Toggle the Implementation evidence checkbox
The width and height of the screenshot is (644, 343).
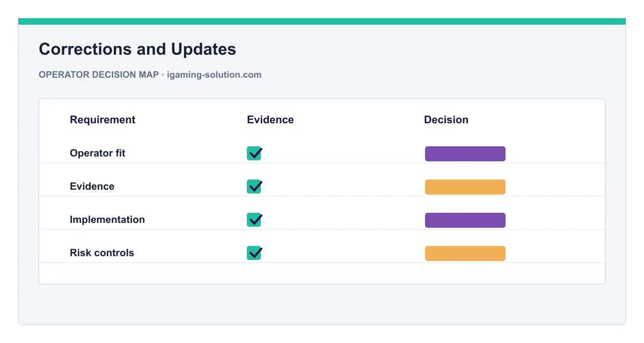click(254, 220)
